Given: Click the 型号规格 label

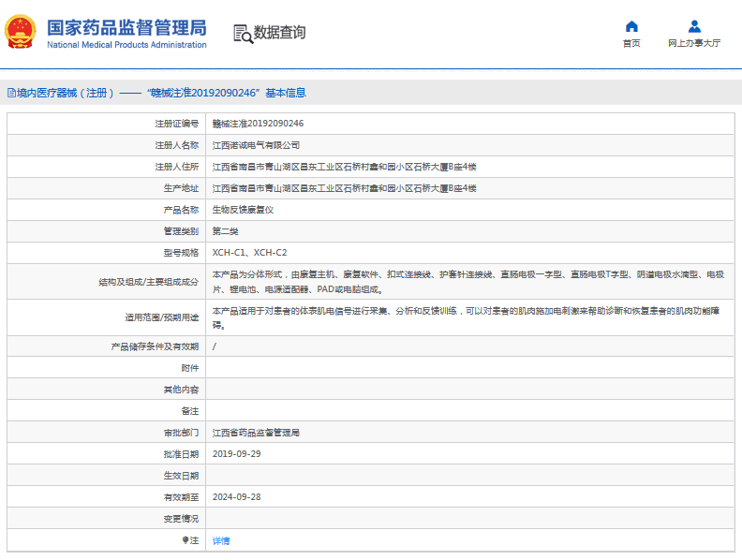Looking at the screenshot, I should click(x=181, y=253).
